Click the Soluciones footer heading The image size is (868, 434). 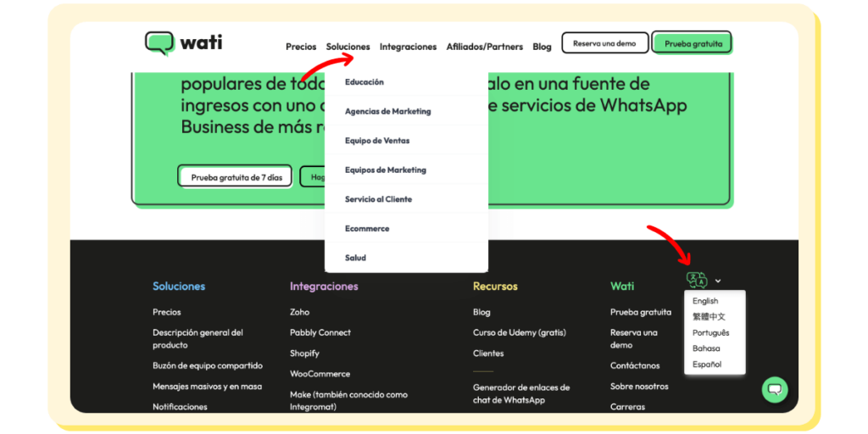(x=179, y=287)
